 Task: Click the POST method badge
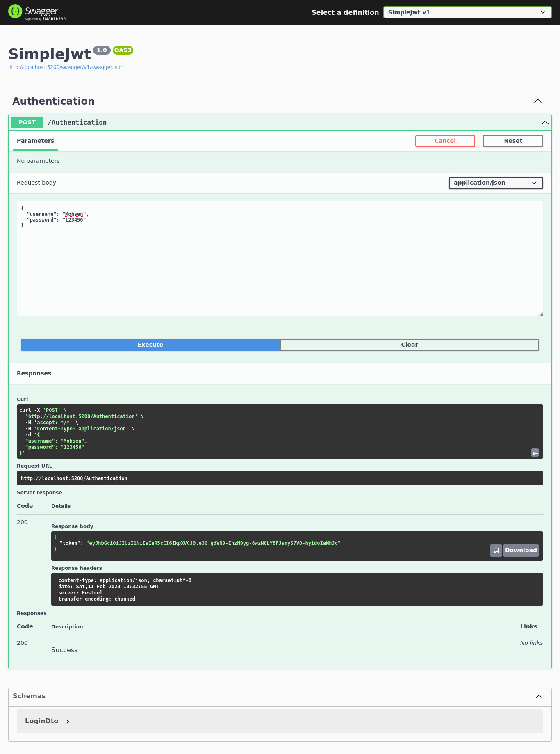click(27, 123)
